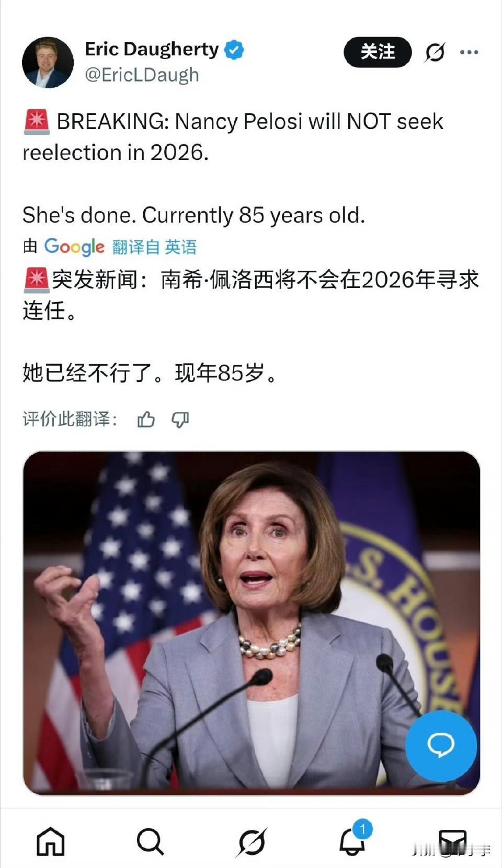Tap the 关注 follow button
502x868 pixels.
click(x=378, y=52)
